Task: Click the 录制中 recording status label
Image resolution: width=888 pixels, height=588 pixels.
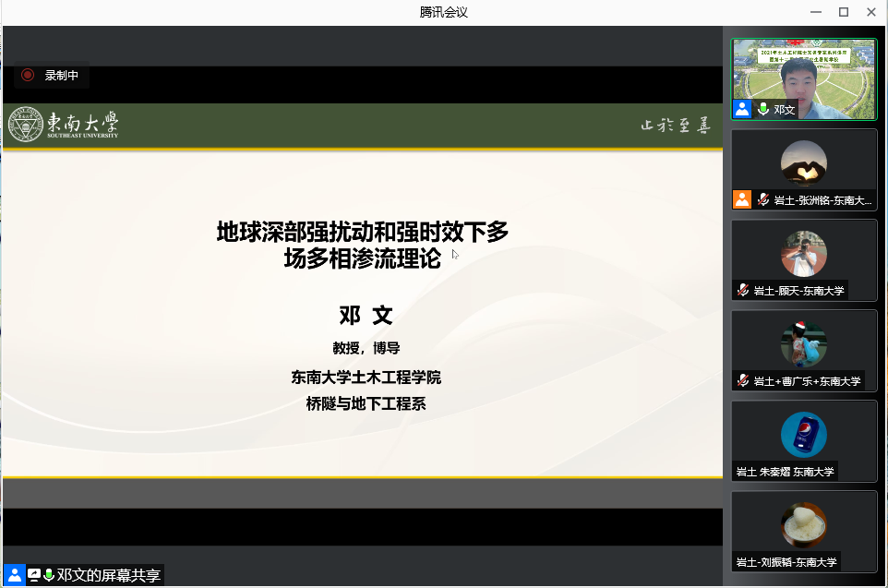Action: click(62, 76)
